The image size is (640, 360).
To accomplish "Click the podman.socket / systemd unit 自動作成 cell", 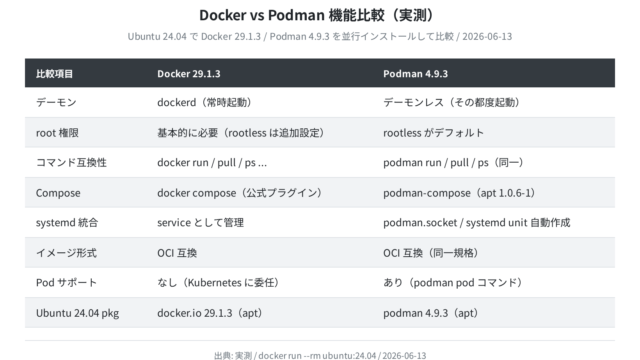I will point(476,222).
